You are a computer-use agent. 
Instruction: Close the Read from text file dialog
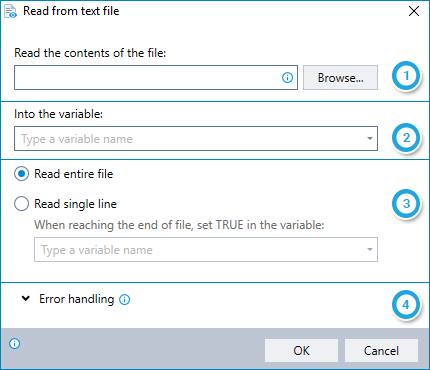pyautogui.click(x=414, y=11)
